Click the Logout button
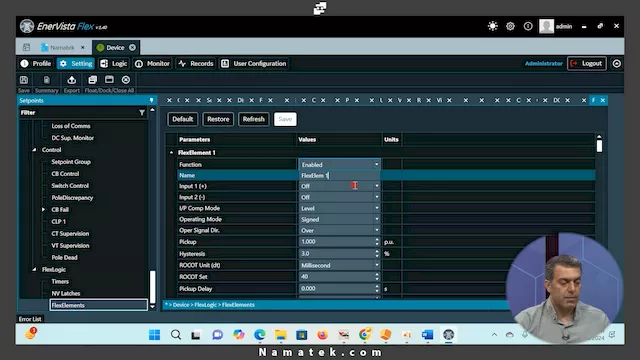 pyautogui.click(x=587, y=63)
